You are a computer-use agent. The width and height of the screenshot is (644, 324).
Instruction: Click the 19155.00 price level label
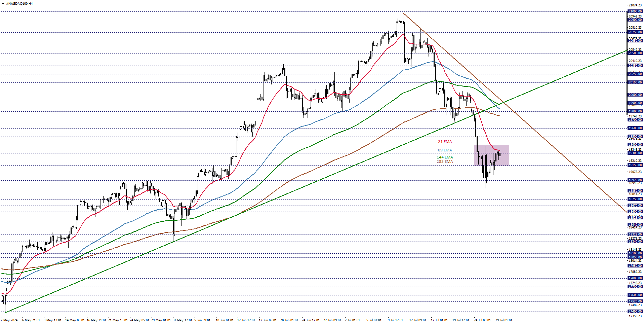(x=635, y=165)
